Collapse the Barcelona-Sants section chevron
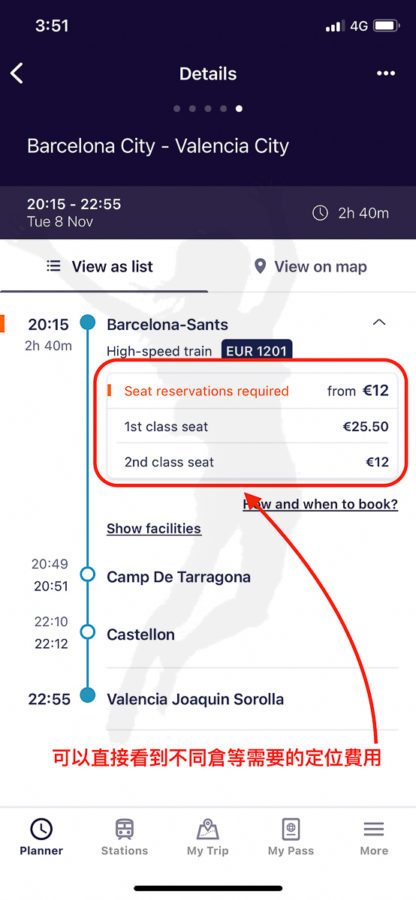The image size is (416, 900). (x=379, y=323)
